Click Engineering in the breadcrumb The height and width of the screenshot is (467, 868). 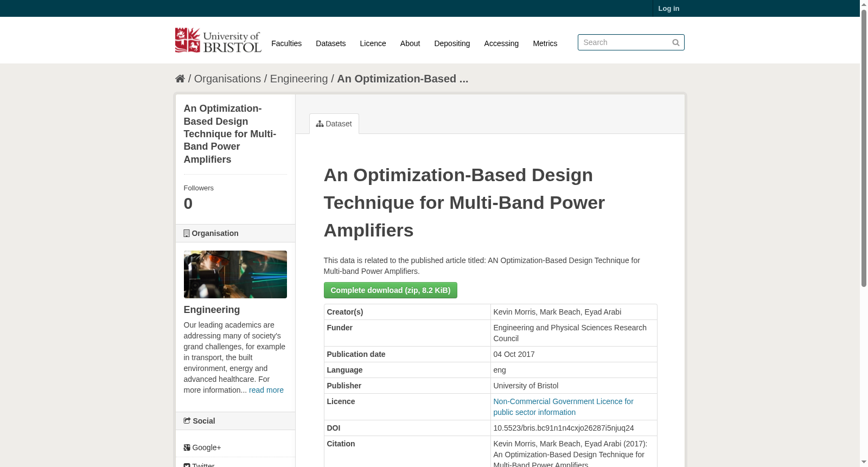299,79
